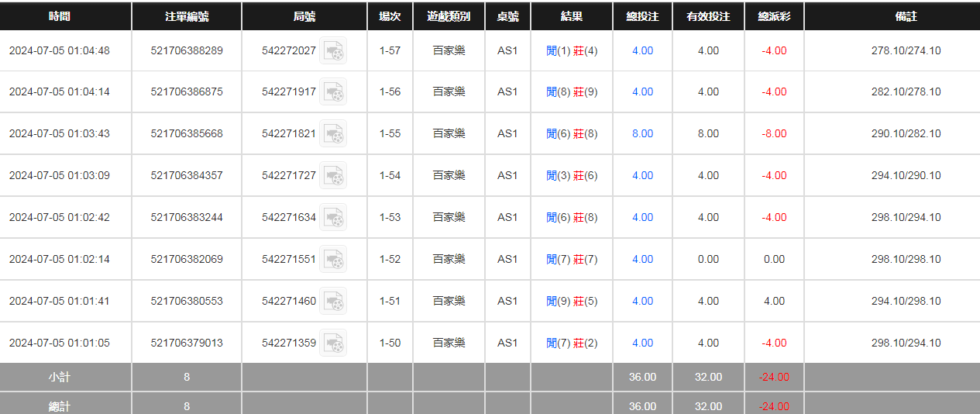980x414 pixels.
Task: Open video replay for round 542271917
Action: (333, 92)
